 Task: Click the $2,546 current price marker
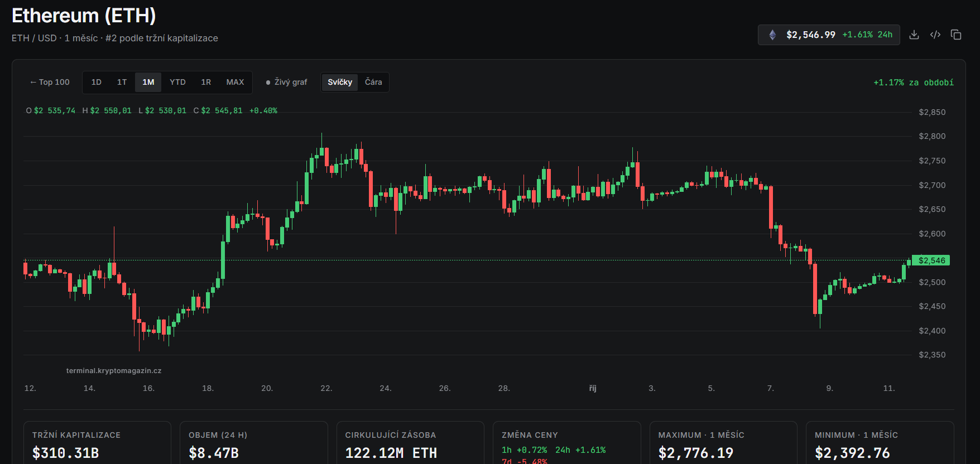(x=931, y=260)
